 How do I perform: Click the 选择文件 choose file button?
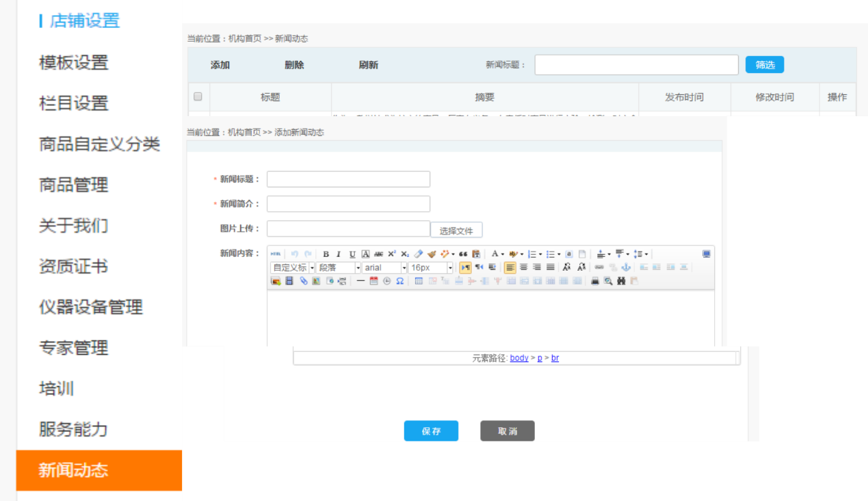click(x=456, y=230)
